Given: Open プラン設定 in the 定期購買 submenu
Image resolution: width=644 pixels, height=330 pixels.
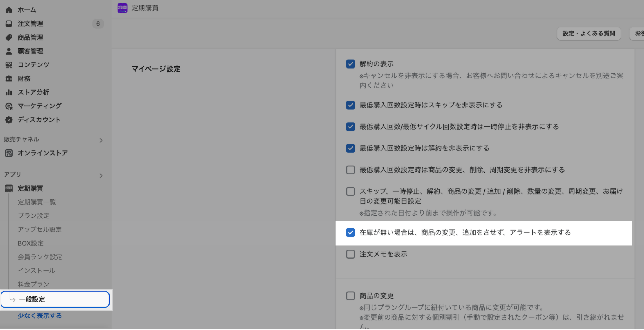Looking at the screenshot, I should (34, 216).
